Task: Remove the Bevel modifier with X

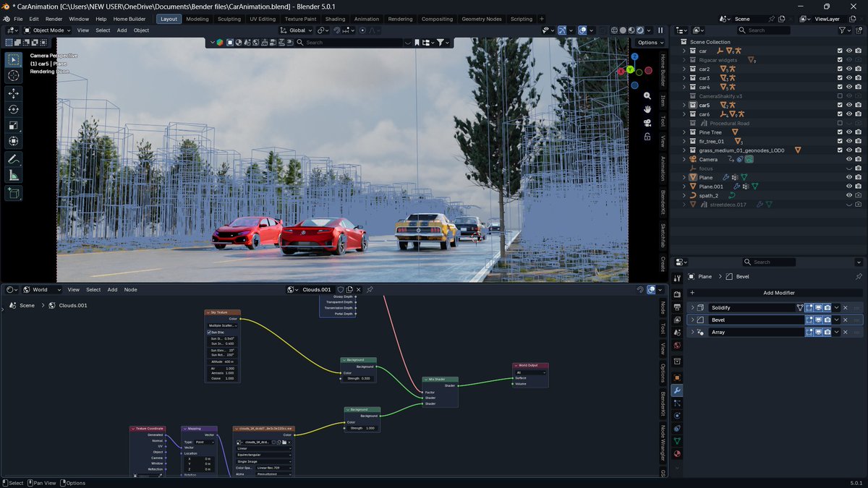Action: (845, 320)
